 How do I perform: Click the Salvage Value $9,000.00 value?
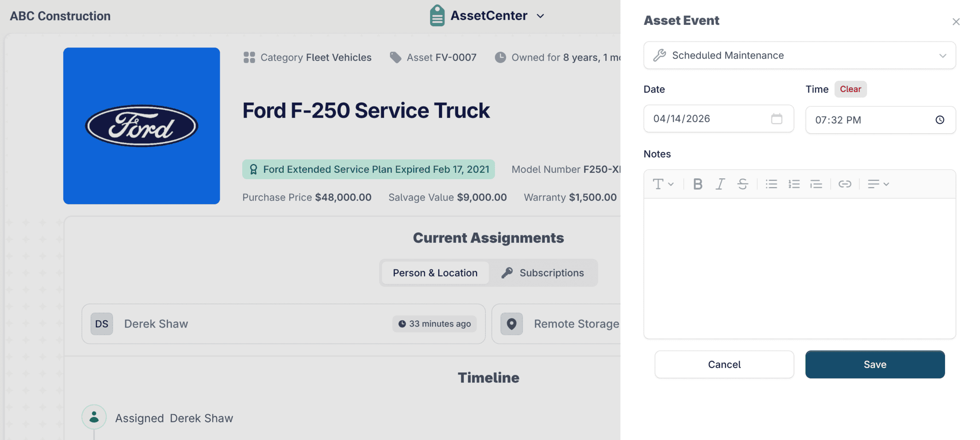point(482,198)
